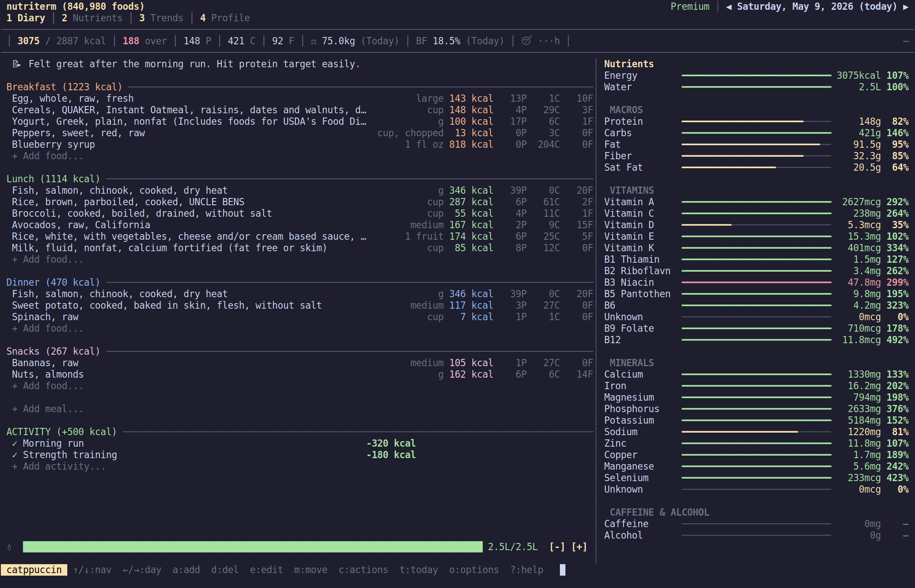Open the diary note icon

17,64
